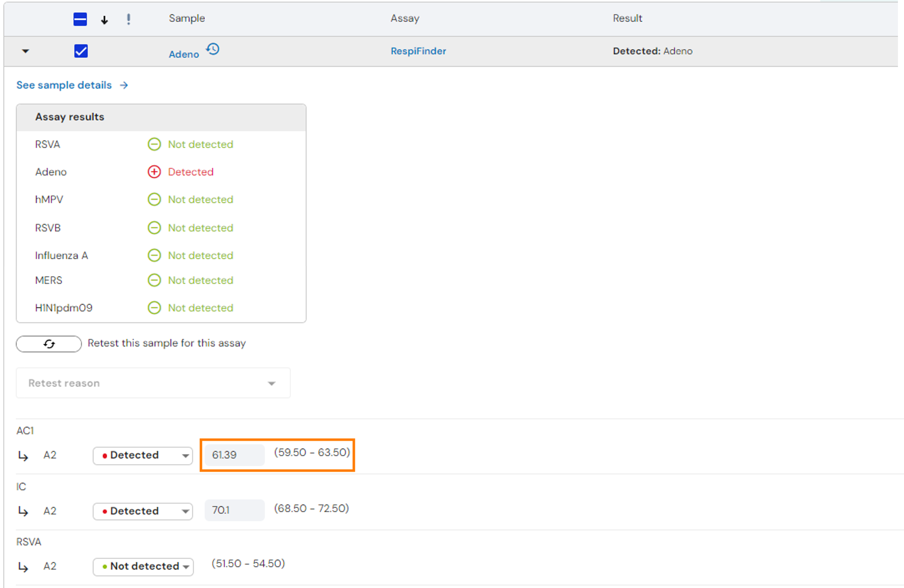Open history clock icon next to Adeno
904x588 pixels.
coord(213,49)
